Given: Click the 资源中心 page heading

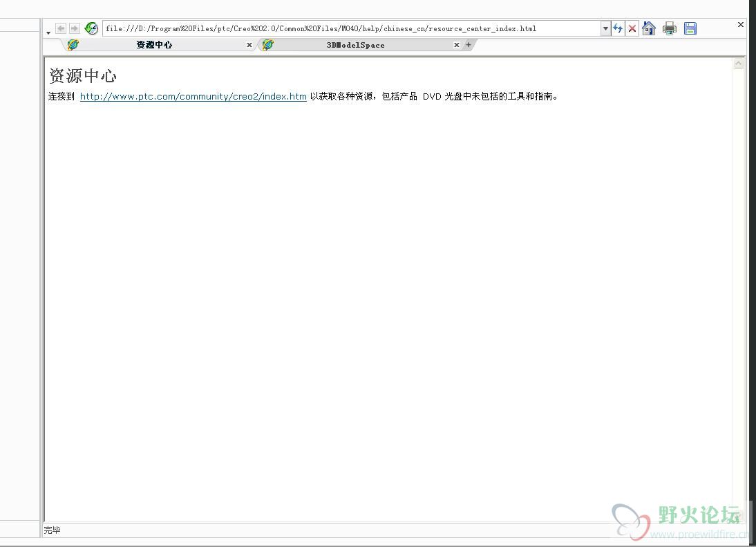Looking at the screenshot, I should [83, 76].
